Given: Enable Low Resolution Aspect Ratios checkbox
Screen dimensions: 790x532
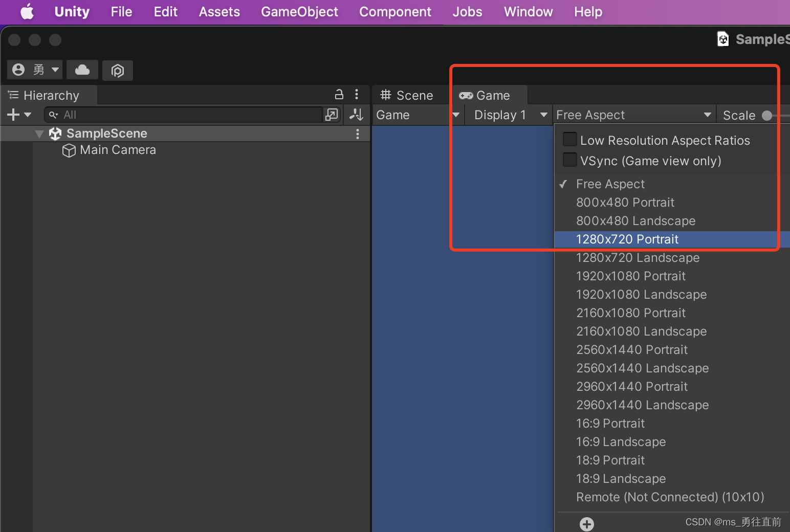Looking at the screenshot, I should (569, 140).
